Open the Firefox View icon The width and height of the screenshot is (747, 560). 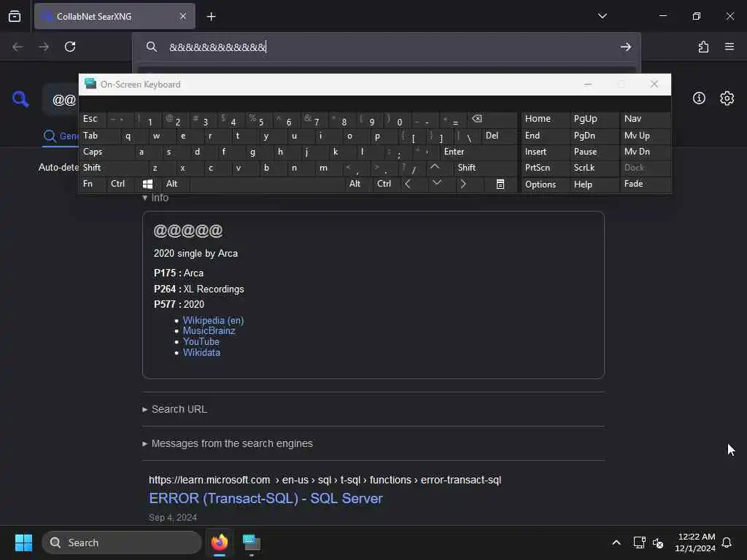point(15,16)
